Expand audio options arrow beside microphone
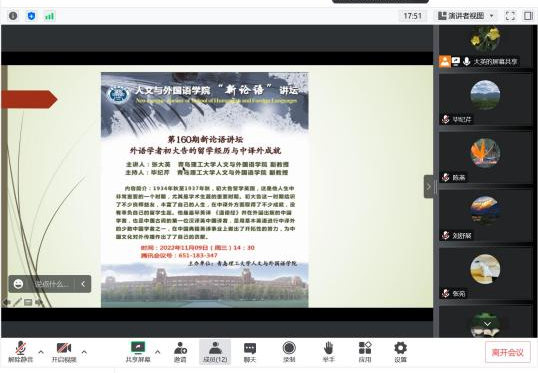Screen dimensions: 538x373 (41, 352)
